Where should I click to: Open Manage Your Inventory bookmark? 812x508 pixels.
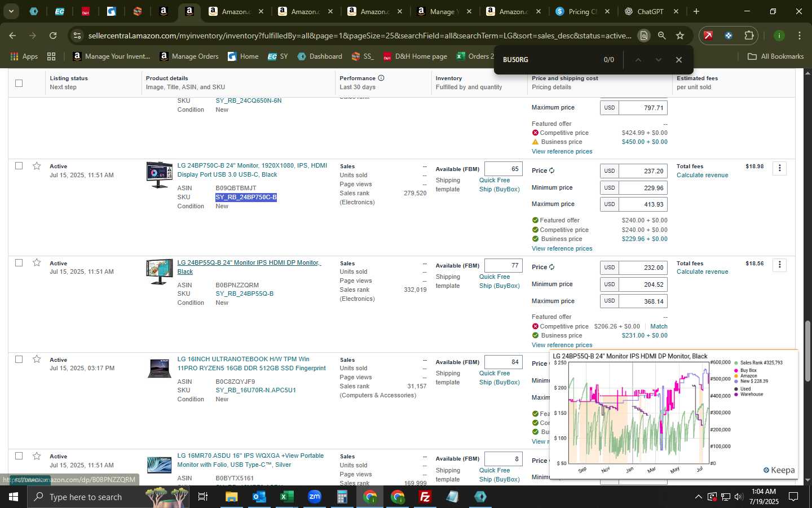(x=112, y=56)
